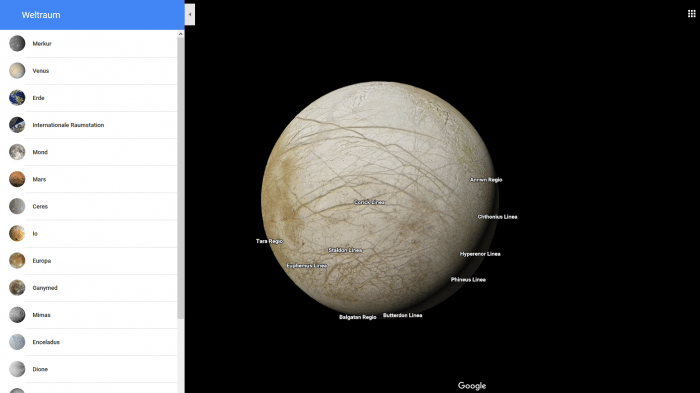This screenshot has height=393, width=700.
Task: Collapse the Weltraum side panel
Action: (190, 14)
